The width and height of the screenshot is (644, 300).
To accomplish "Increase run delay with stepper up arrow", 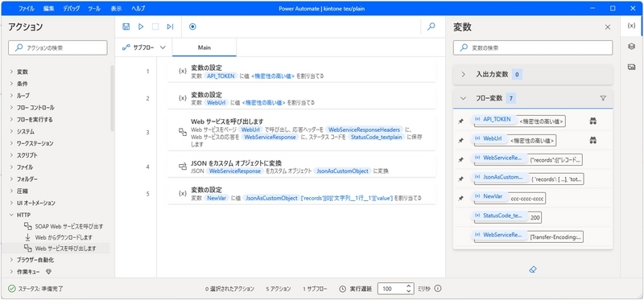I will 408,286.
